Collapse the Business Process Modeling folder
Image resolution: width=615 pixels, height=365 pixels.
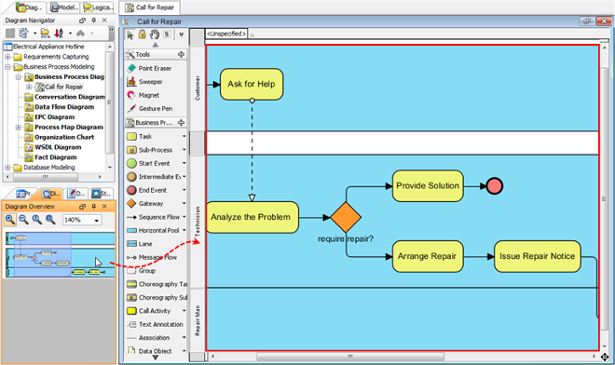pyautogui.click(x=7, y=67)
